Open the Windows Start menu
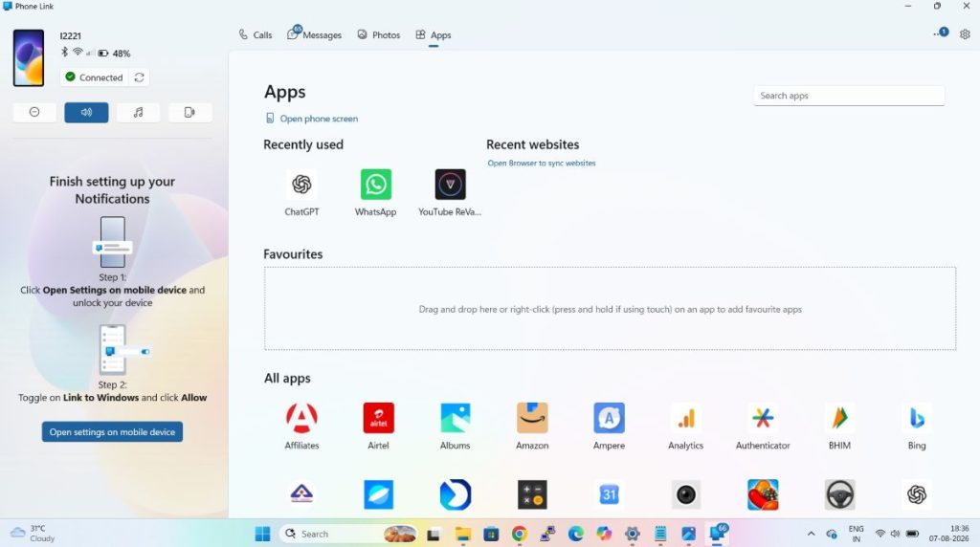The width and height of the screenshot is (980, 547). pyautogui.click(x=262, y=534)
